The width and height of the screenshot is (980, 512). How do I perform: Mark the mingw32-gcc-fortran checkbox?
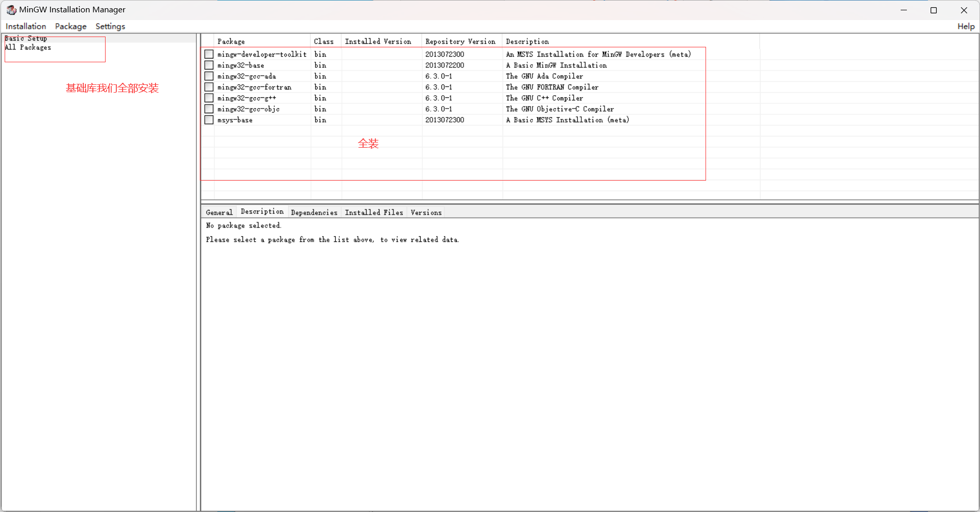coord(209,87)
